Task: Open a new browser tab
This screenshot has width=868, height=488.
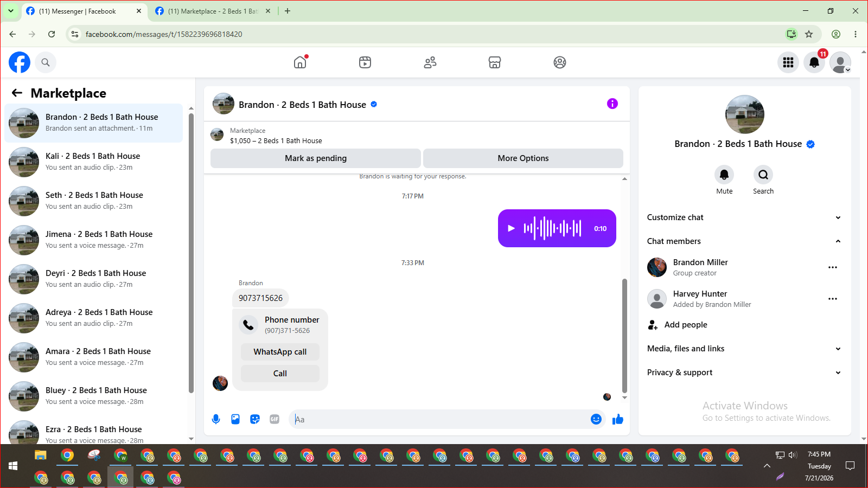Action: click(288, 11)
